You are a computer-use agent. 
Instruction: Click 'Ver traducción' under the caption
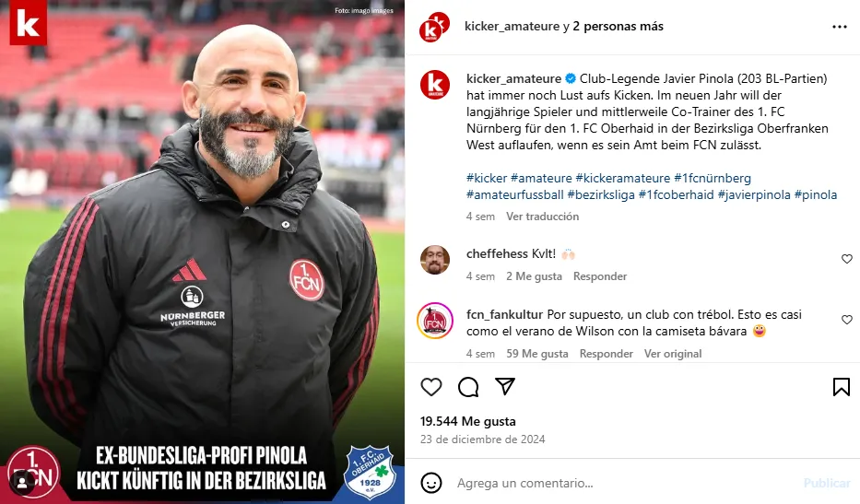tap(542, 217)
